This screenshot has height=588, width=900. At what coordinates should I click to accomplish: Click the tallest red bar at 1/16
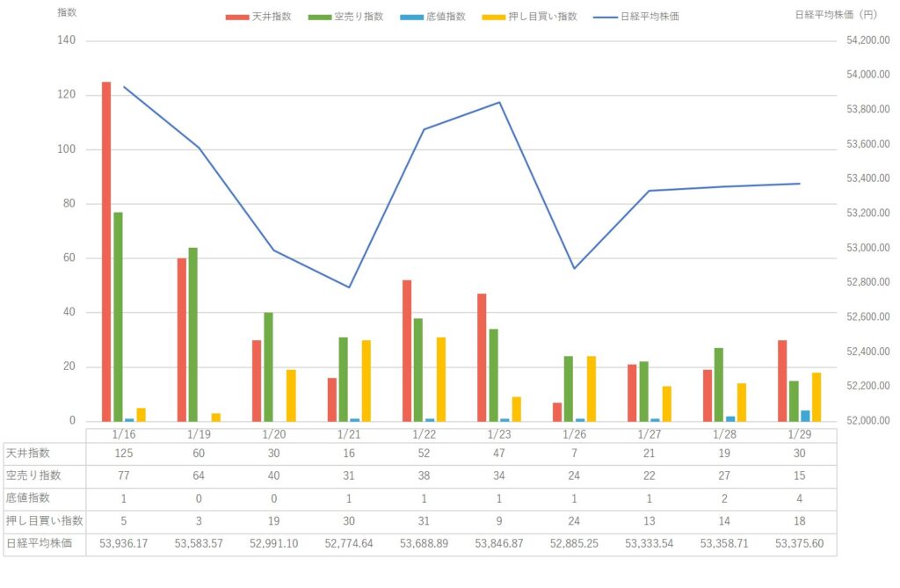click(x=106, y=251)
